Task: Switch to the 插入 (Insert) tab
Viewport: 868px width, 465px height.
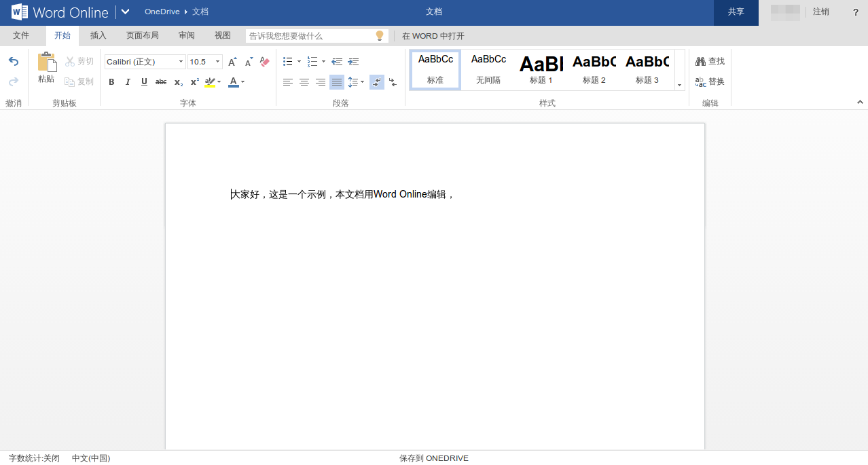Action: 98,36
